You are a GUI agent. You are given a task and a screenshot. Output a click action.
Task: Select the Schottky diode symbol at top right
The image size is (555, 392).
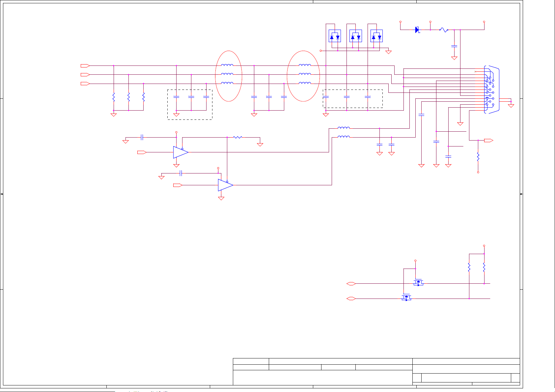click(417, 30)
